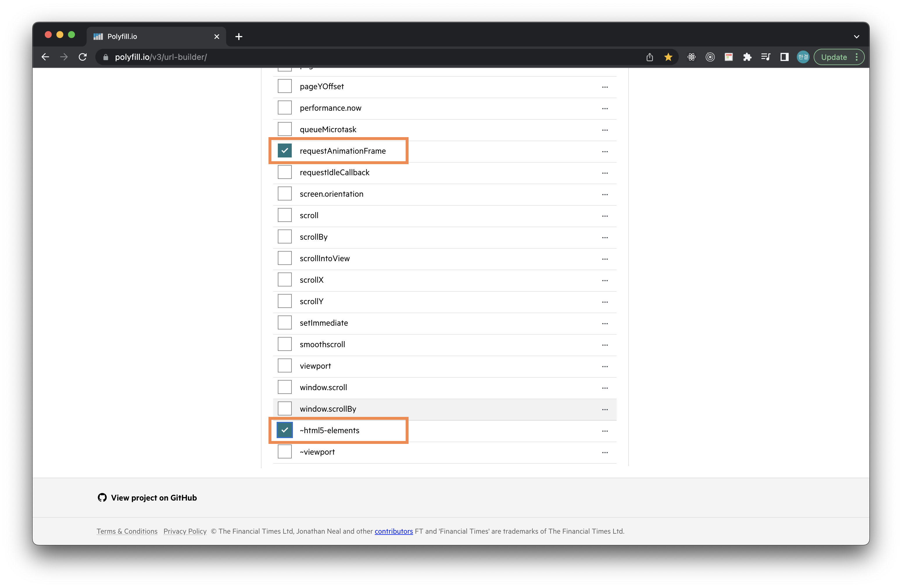Uncheck the ~html5-elements checkbox
902x588 pixels.
click(x=284, y=430)
